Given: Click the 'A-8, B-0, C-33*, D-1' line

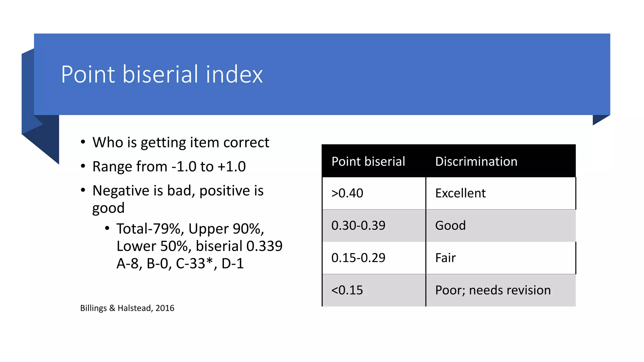Looking at the screenshot, I should 180,263.
